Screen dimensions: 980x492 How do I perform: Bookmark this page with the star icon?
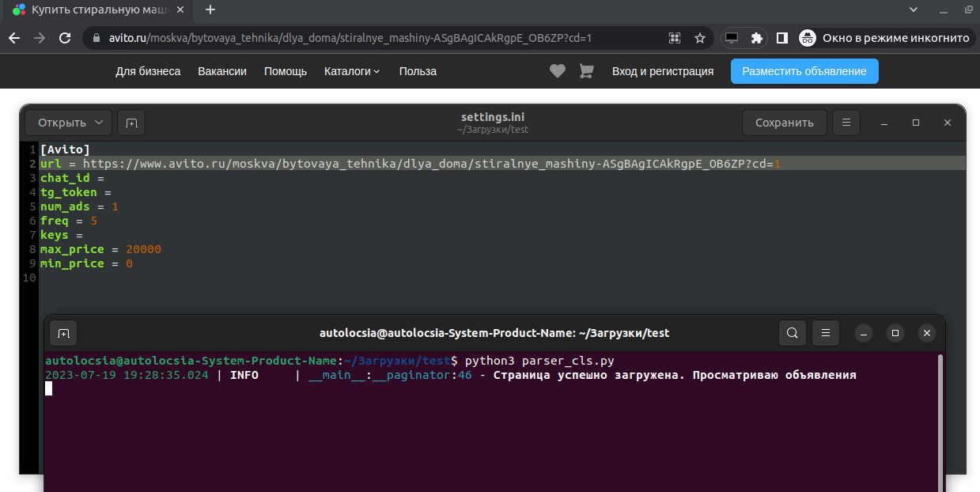tap(701, 37)
